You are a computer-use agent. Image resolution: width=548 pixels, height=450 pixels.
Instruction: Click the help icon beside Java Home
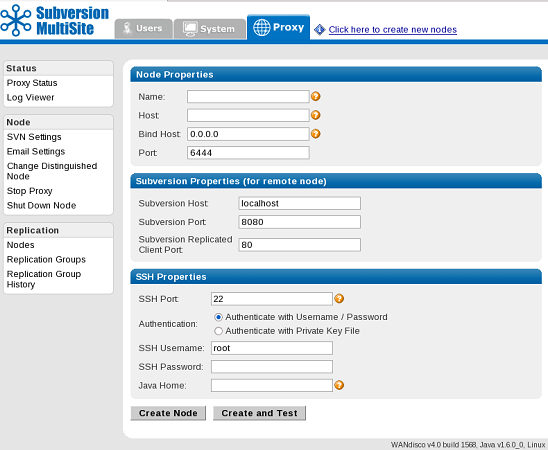[339, 385]
